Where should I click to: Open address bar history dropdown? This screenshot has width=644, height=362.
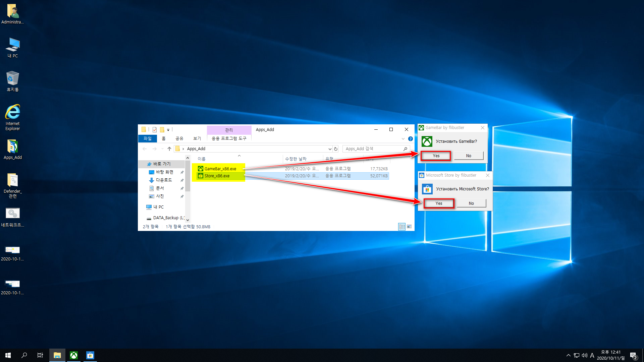tap(330, 149)
